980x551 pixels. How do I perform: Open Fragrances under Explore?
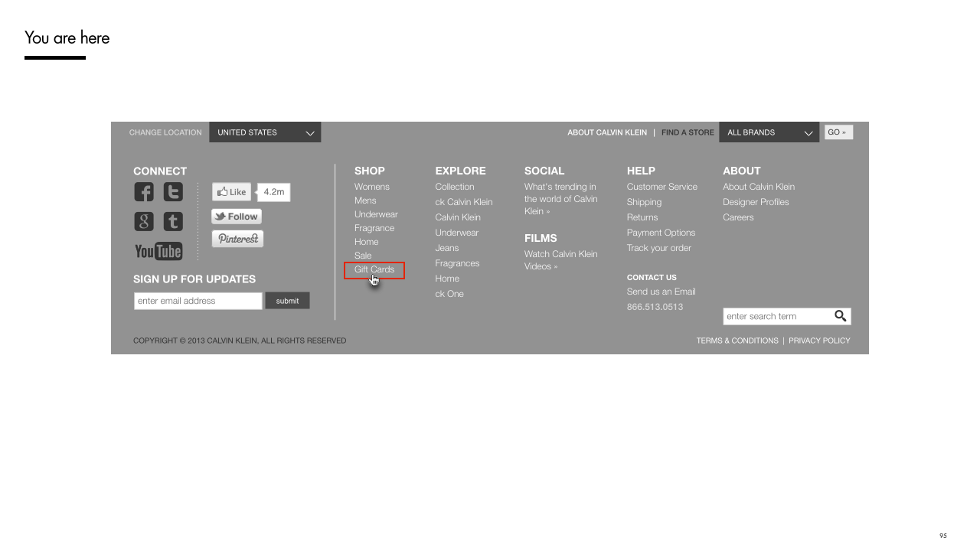coord(458,263)
